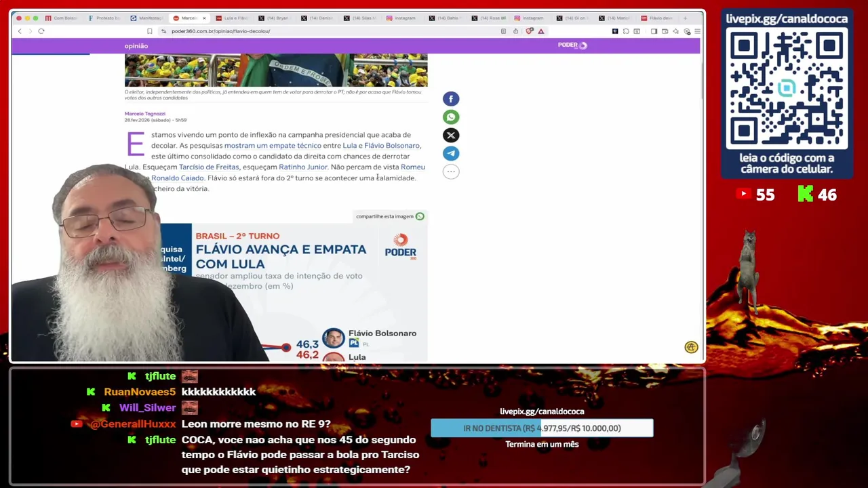Share article via the round WhatsApp icon
Viewport: 868px width, 488px height.
coord(451,117)
